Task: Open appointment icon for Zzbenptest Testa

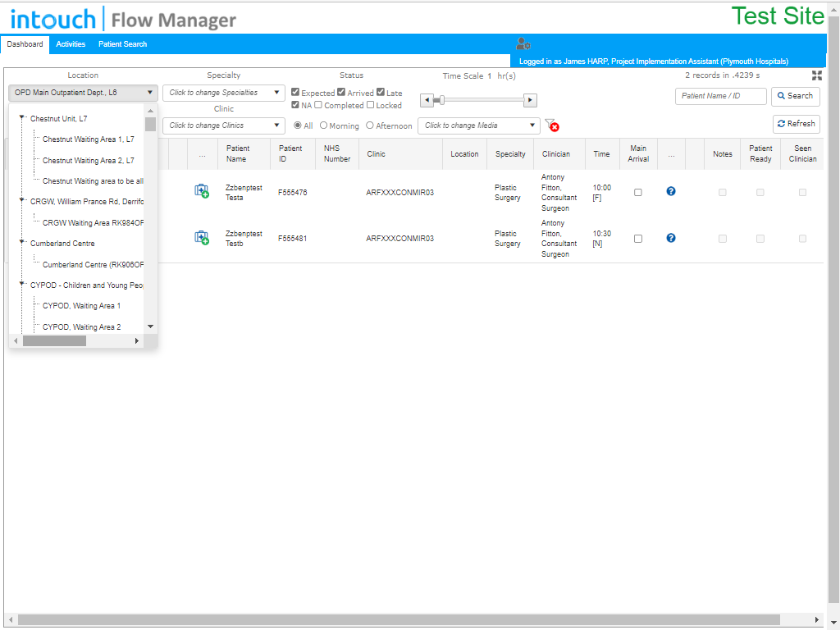Action: point(202,191)
